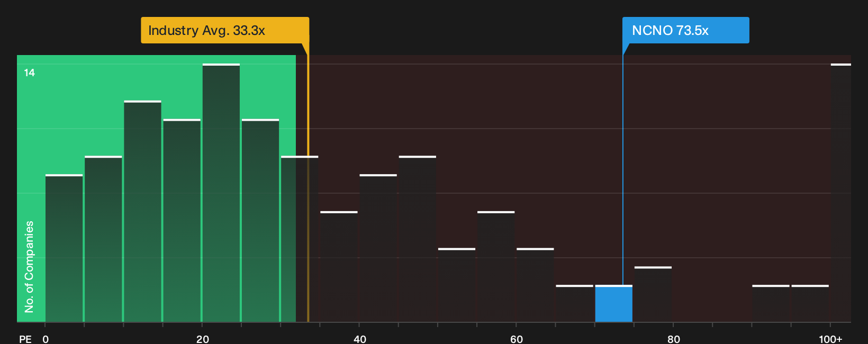
Task: Click the tallest green bar at PE 20-25
Action: click(221, 193)
